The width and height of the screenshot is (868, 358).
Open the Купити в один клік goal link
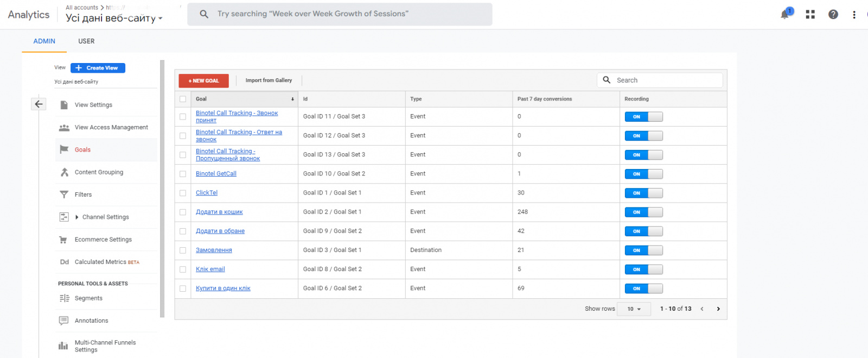point(223,288)
